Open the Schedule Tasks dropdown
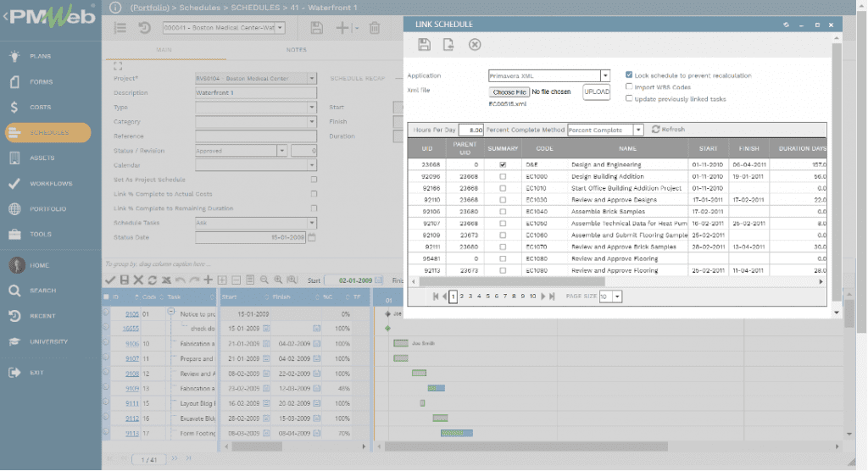 [x=312, y=223]
